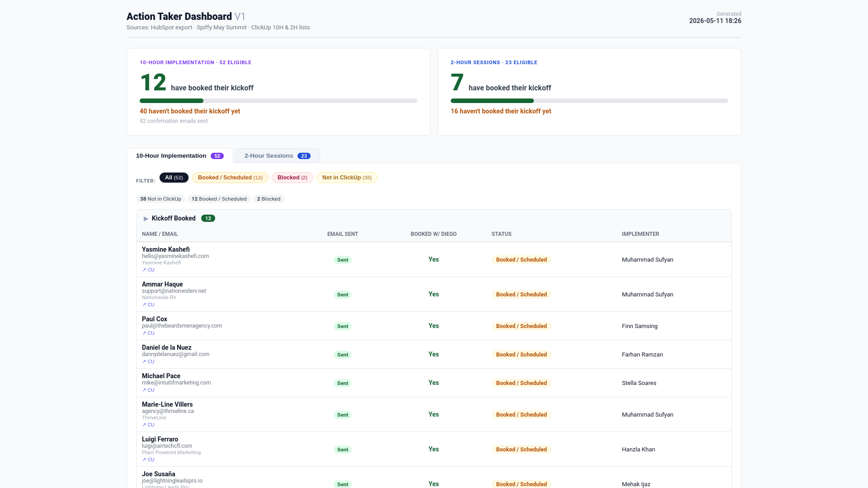Screen dimensions: 868x488
Task: Click implementer Stella Soares
Action: point(639,383)
